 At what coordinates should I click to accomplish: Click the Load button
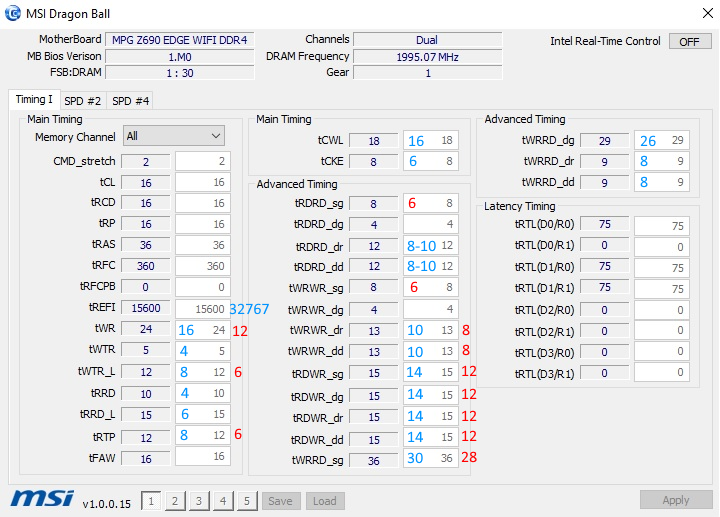(x=325, y=501)
